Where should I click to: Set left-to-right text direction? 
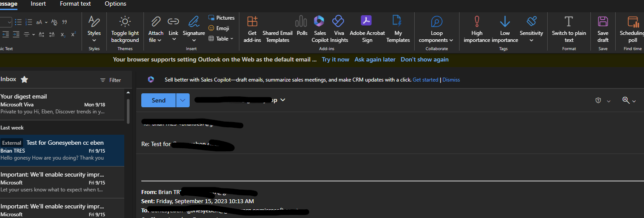coord(41,34)
